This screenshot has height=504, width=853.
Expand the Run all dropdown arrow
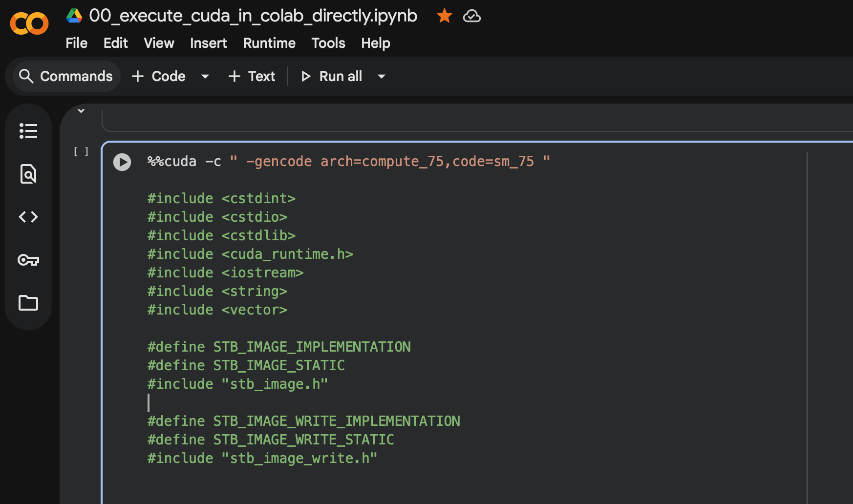pyautogui.click(x=382, y=76)
